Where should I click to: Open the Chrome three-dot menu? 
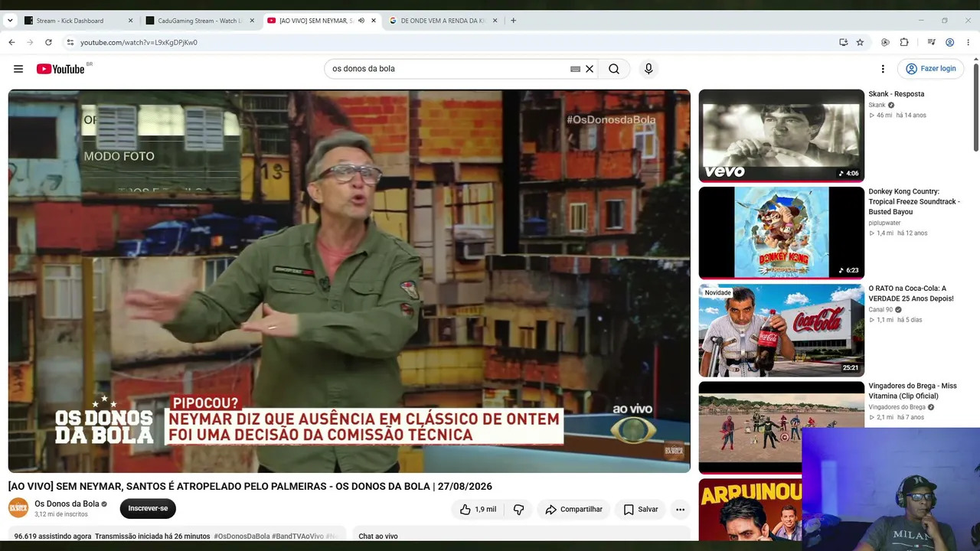click(969, 42)
